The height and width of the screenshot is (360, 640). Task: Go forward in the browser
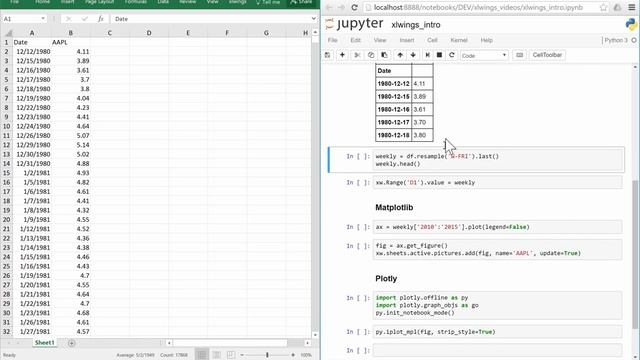pos(341,7)
